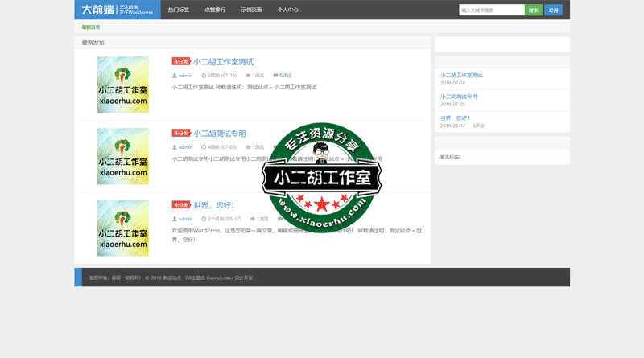The width and height of the screenshot is (644, 358).
Task: Click clock icon next to 4周前 (07-05)
Action: click(204, 147)
